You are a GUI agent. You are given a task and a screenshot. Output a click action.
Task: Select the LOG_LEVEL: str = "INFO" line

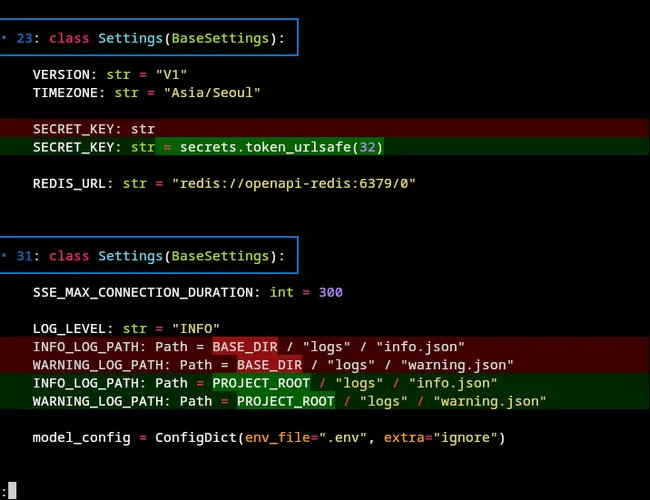(126, 329)
